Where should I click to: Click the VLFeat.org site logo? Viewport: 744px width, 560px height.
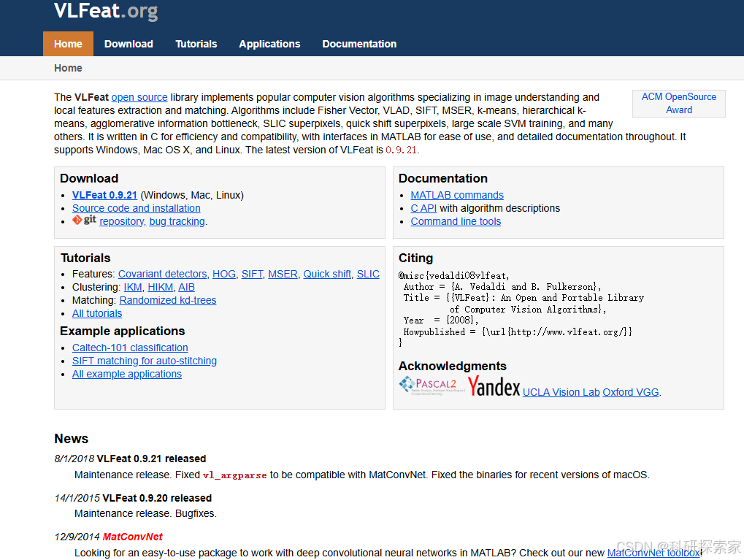[x=106, y=10]
